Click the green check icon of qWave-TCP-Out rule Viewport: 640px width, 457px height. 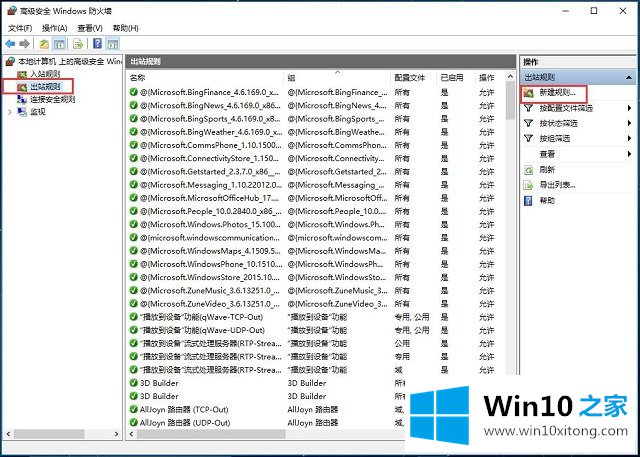(x=133, y=317)
